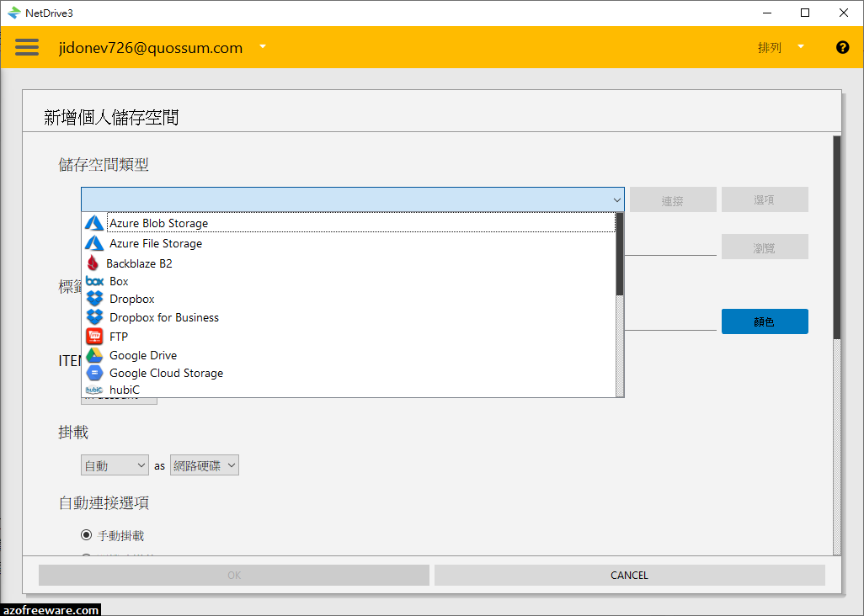The image size is (864, 616).
Task: Pick Dropbox for Business entry
Action: (x=349, y=317)
